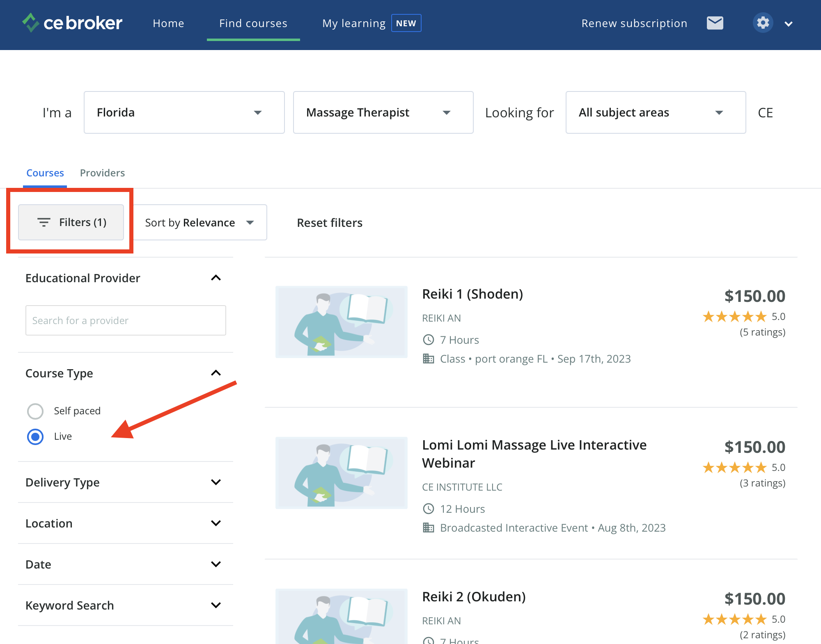
Task: Click the NEW badge
Action: point(406,23)
